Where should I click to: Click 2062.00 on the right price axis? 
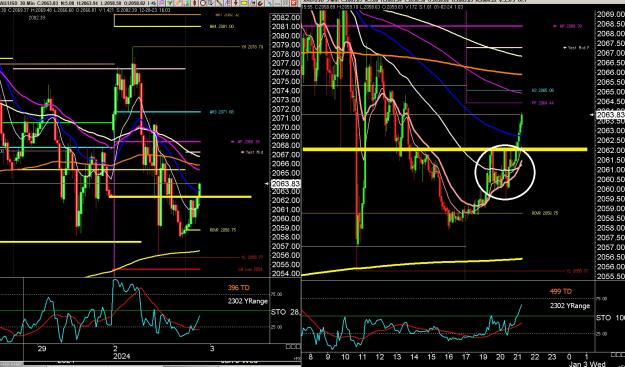(x=611, y=150)
